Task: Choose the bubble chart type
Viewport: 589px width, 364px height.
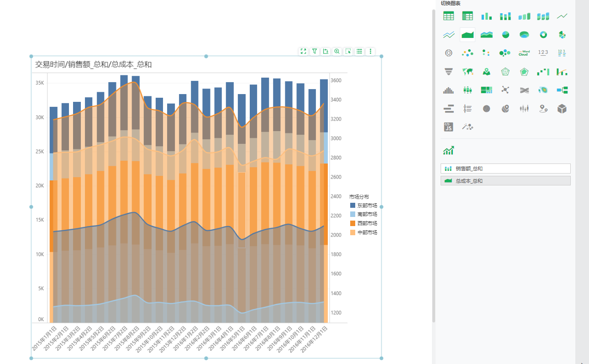Action: [x=505, y=53]
